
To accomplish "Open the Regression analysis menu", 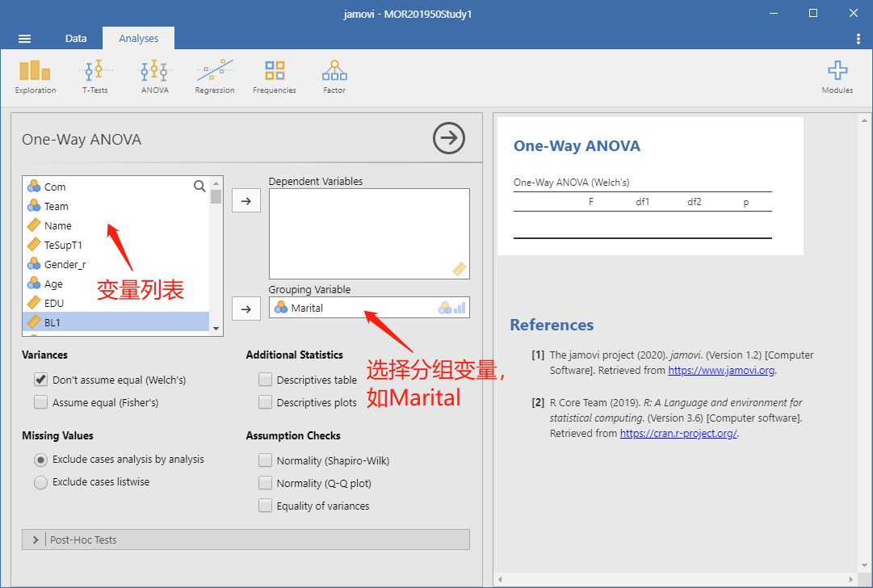I will pos(214,77).
